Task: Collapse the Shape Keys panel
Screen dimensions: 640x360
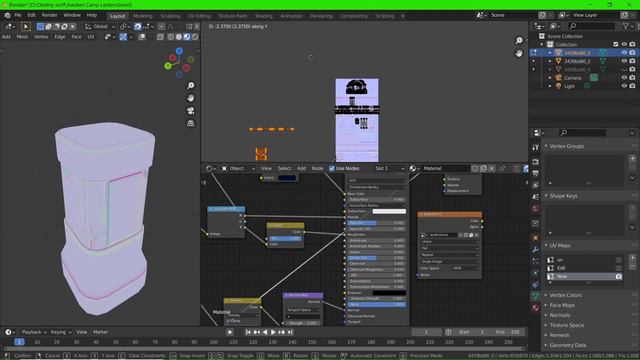Action: [546, 196]
